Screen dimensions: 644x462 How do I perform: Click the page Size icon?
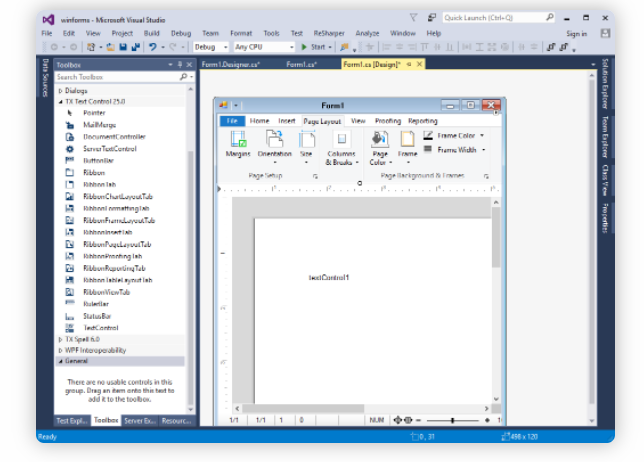(306, 139)
